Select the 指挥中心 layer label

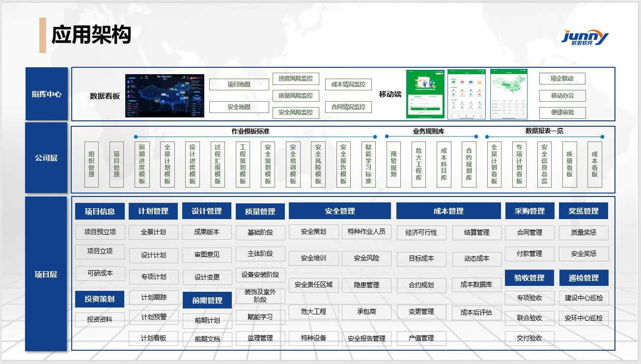click(47, 94)
